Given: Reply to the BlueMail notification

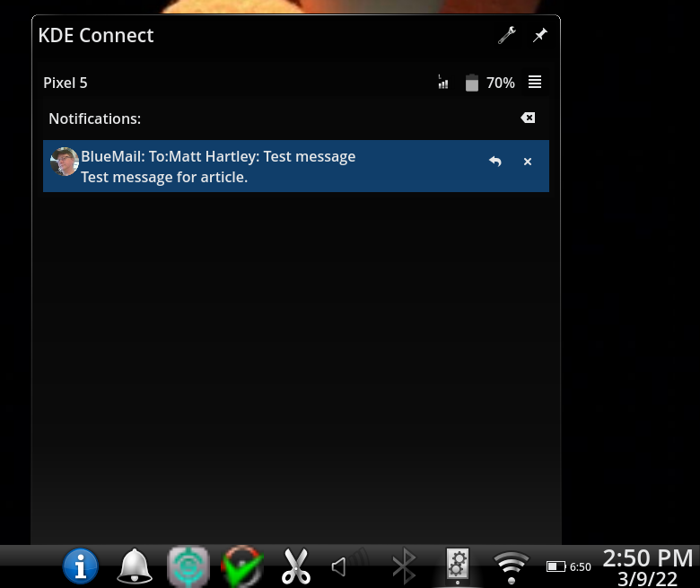Looking at the screenshot, I should pos(494,162).
